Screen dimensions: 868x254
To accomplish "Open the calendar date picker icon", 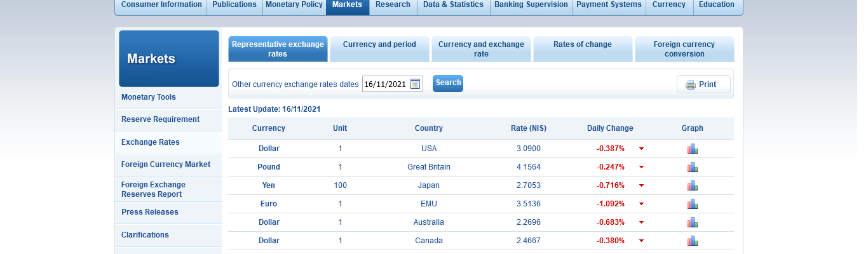I will coord(416,84).
